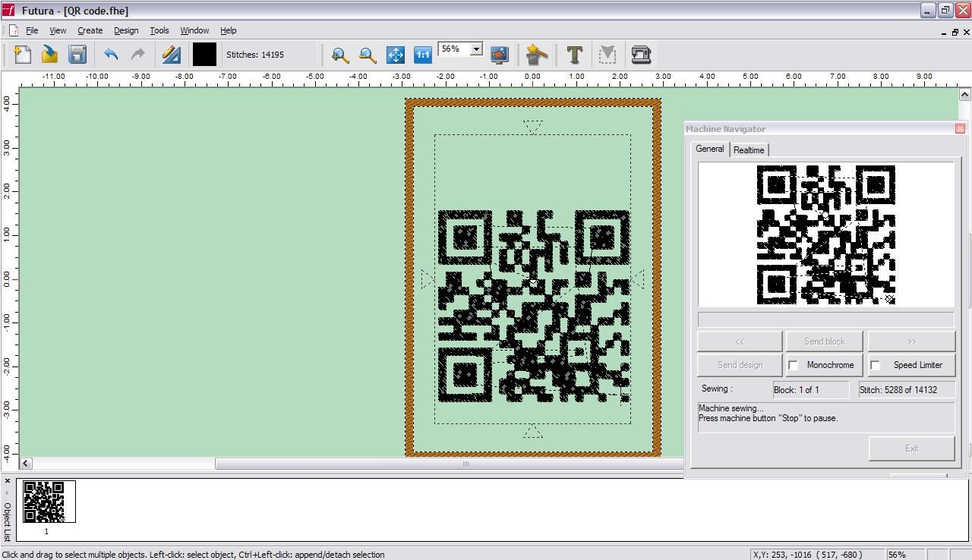Click the sewing machine toolbar icon
Screen dimensions: 972x560
click(x=640, y=54)
